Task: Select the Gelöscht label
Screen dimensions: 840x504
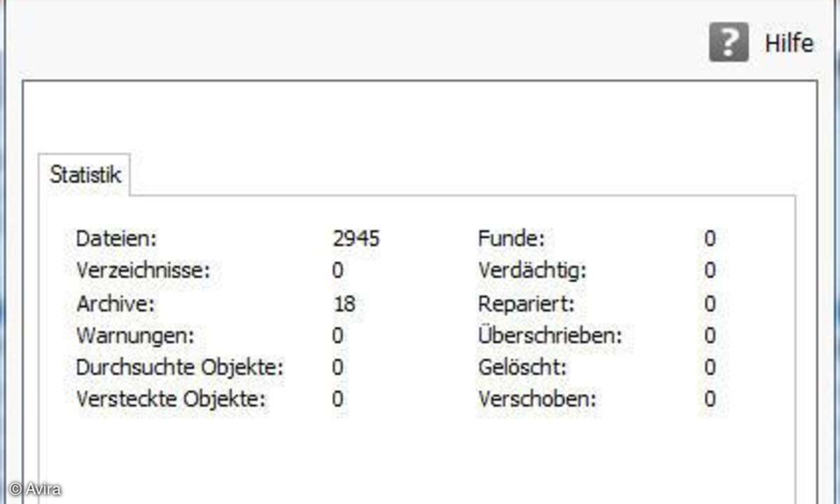Action: tap(523, 368)
